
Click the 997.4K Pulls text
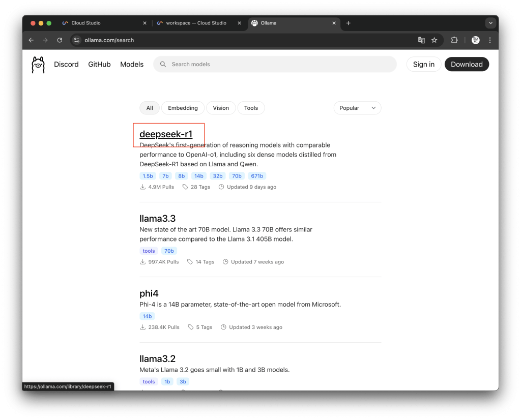tap(163, 262)
